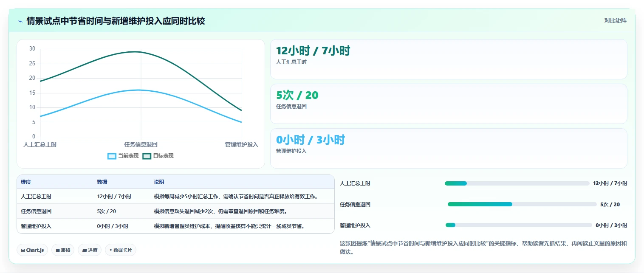Click the 5次 / 20 value beside the progress bar
Viewport: 644px width, 273px height.
[610, 204]
